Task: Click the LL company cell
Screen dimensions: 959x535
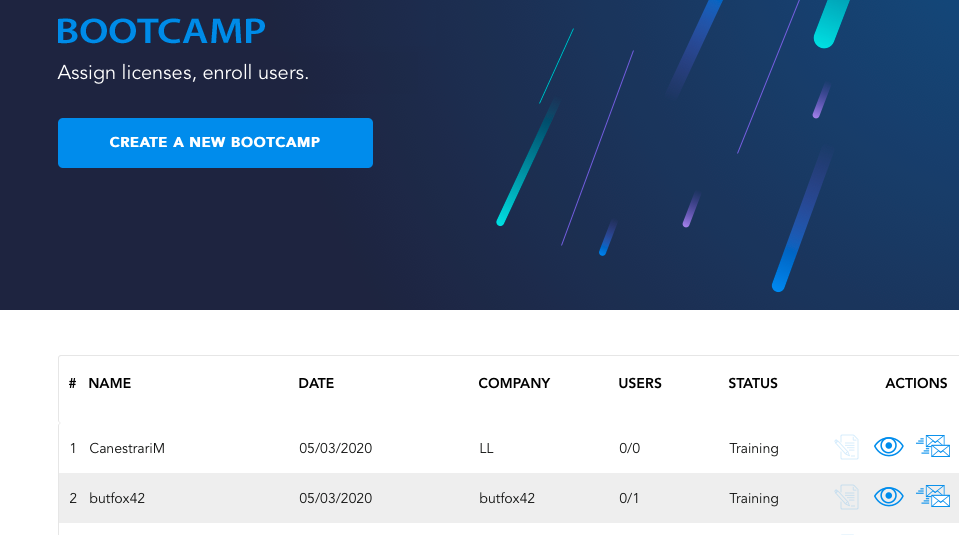Action: pyautogui.click(x=486, y=448)
